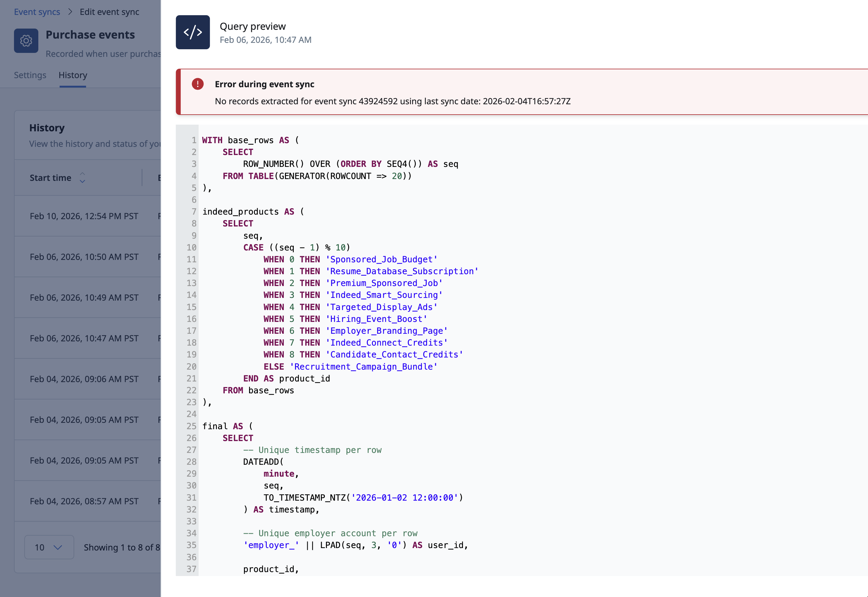Viewport: 868px width, 597px height.
Task: Click the Query preview title
Action: (x=253, y=26)
